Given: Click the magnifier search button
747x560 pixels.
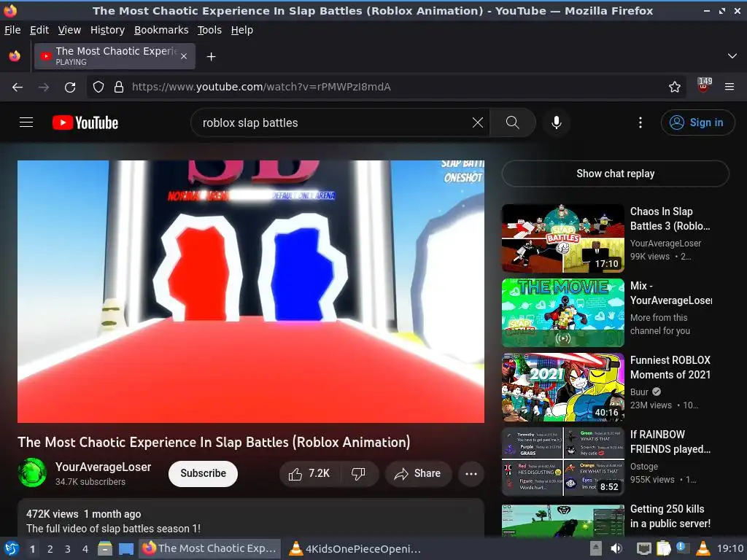Looking at the screenshot, I should click(x=513, y=122).
